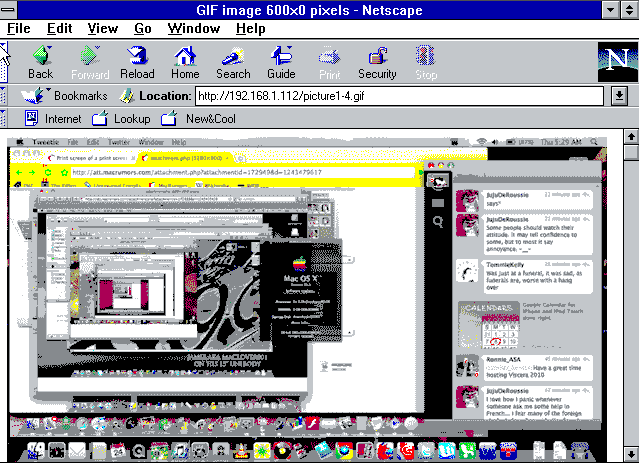Screen dimensions: 639x463
Task: Expand the Location history dropdown arrow
Action: tap(619, 96)
